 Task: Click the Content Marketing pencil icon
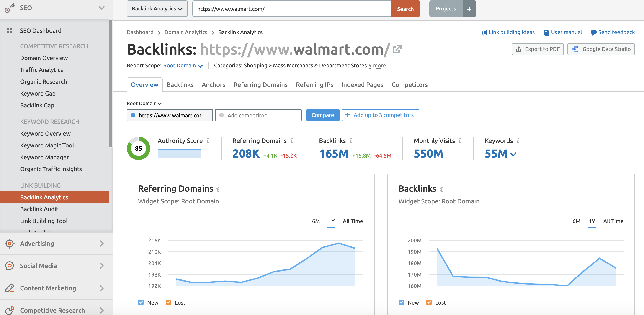(10, 288)
